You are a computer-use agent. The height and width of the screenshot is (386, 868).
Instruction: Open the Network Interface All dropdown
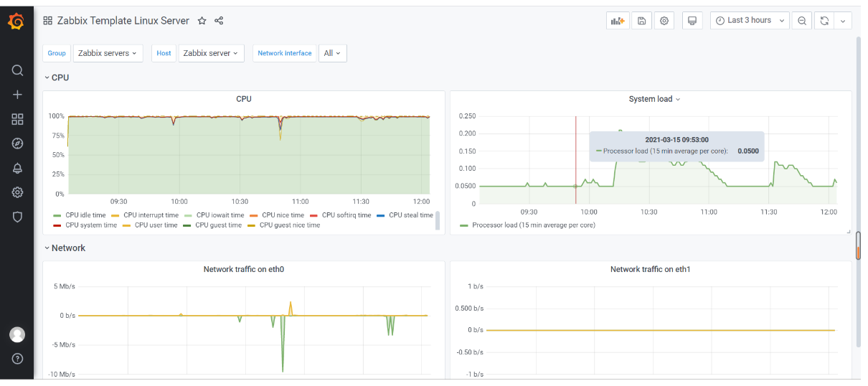[332, 53]
